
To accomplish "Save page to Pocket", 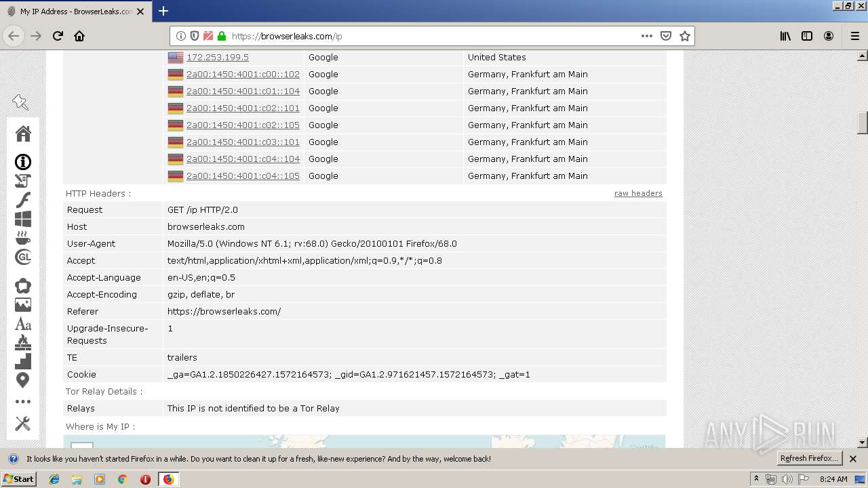I will click(x=666, y=36).
